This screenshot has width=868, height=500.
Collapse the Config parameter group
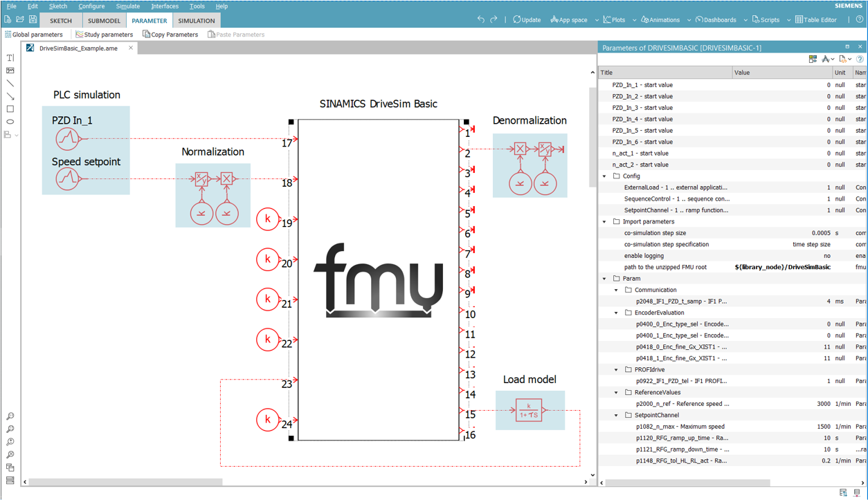click(x=604, y=176)
